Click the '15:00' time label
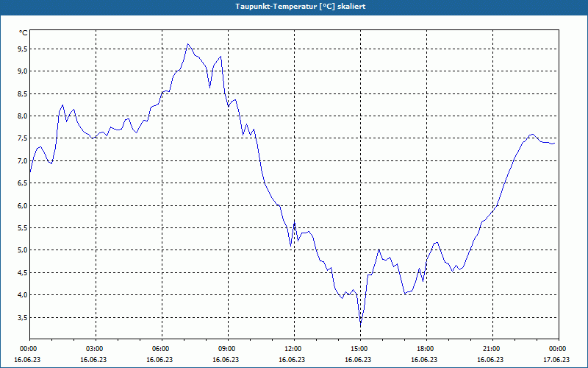Image resolution: width=588 pixels, height=368 pixels. pyautogui.click(x=359, y=349)
